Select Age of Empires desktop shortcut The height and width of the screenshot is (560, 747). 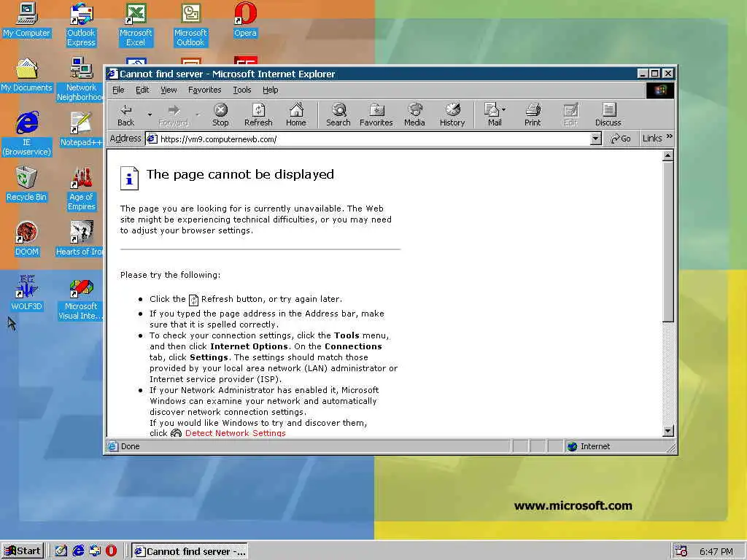(81, 189)
